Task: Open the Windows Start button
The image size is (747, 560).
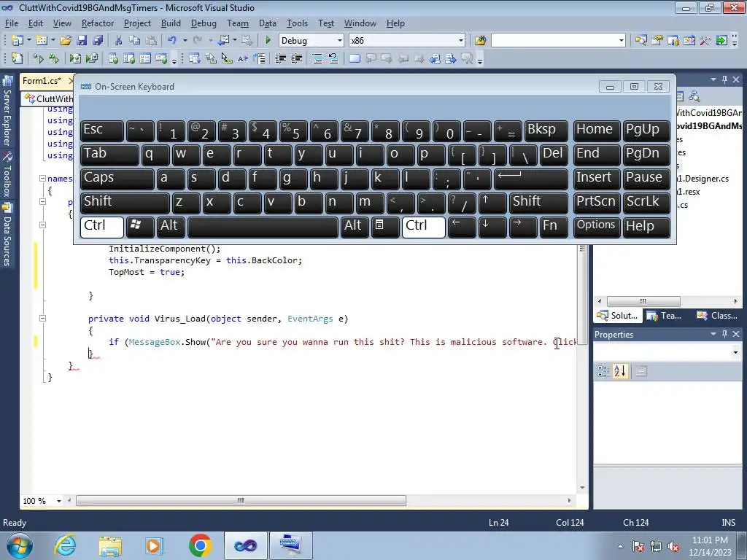Action: [x=20, y=545]
